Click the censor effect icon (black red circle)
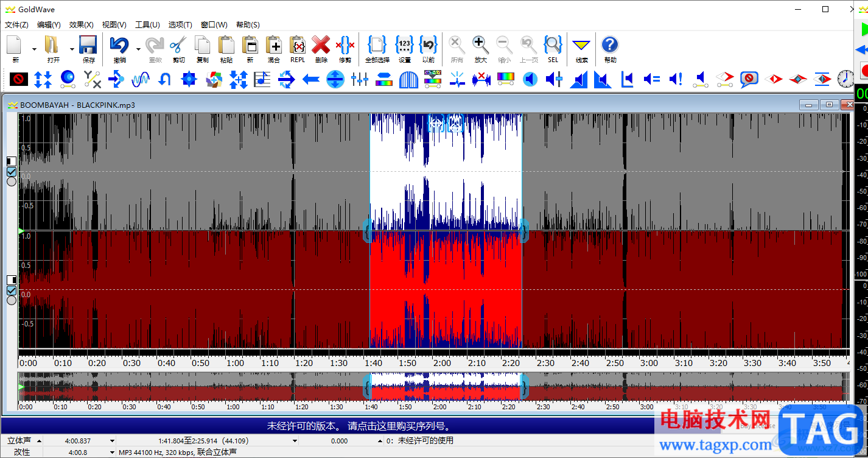 [19, 79]
